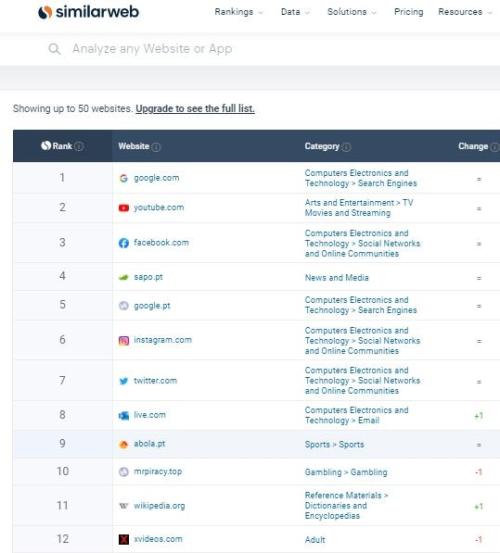This screenshot has width=500, height=553.
Task: Click the Twitter bird favicon
Action: point(123,381)
